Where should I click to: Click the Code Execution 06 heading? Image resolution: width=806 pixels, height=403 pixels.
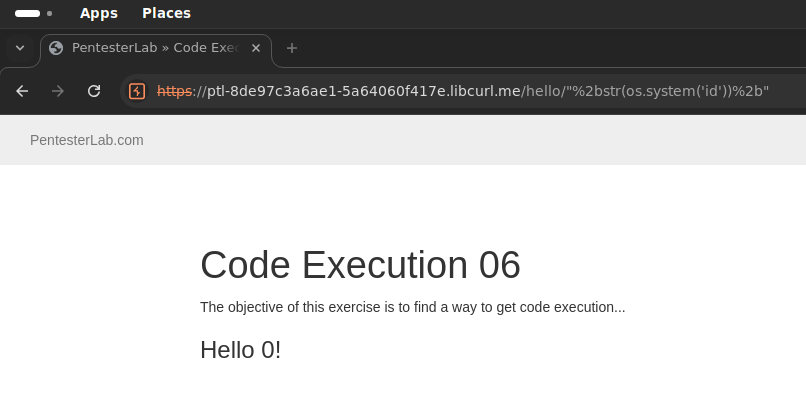(360, 265)
